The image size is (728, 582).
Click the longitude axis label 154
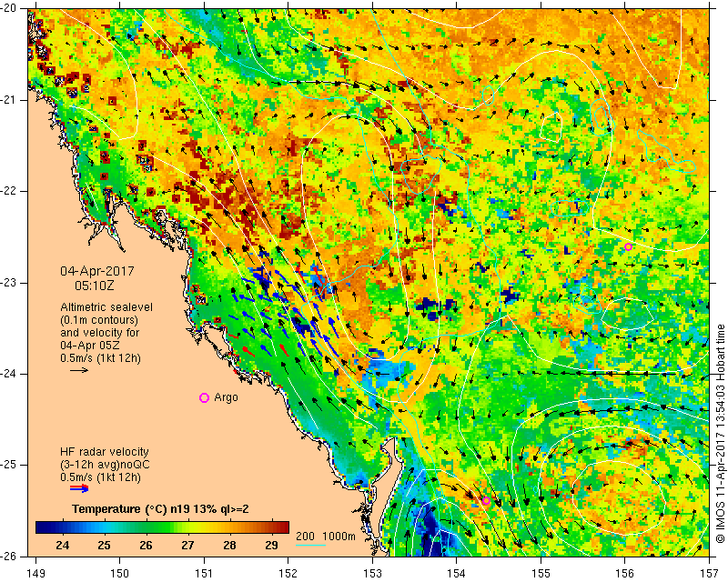(x=457, y=573)
